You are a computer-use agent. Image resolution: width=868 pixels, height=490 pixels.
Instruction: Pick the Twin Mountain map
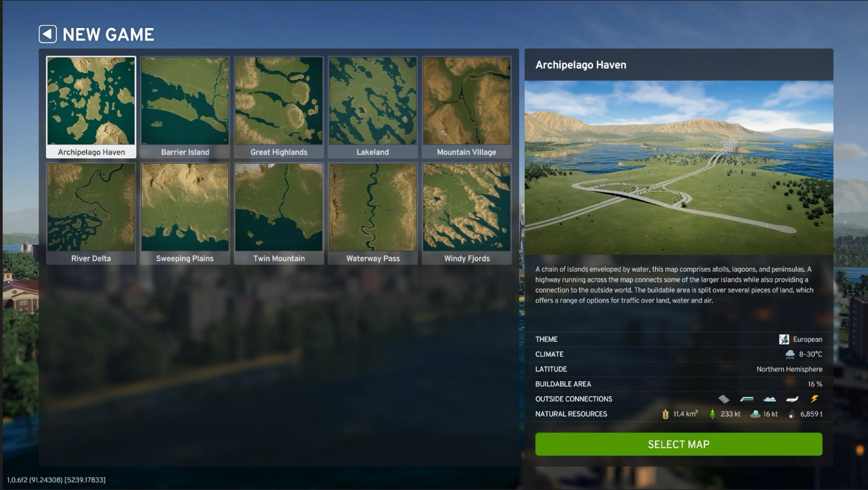(x=279, y=214)
